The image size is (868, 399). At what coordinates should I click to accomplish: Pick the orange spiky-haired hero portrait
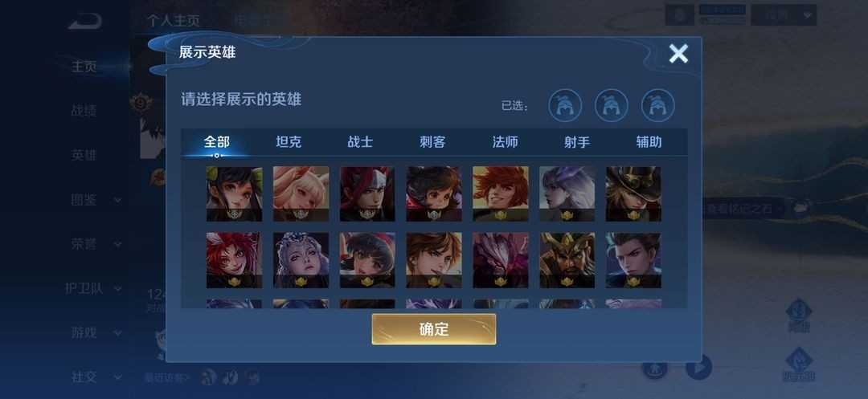(x=501, y=194)
